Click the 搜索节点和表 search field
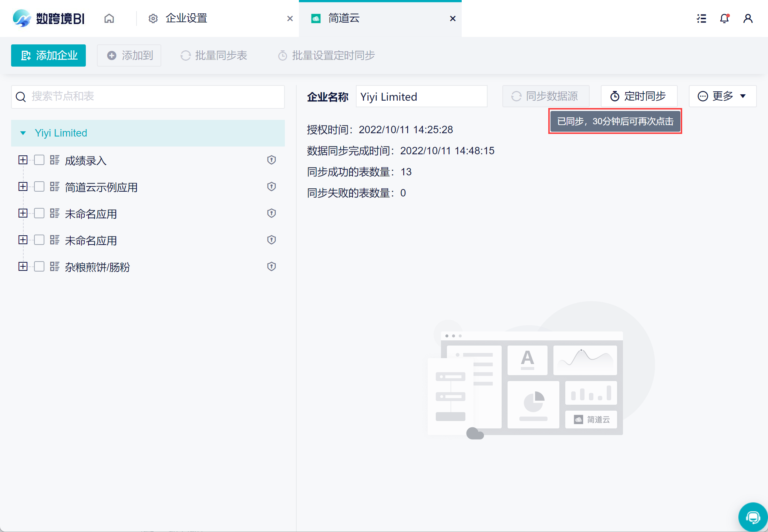 tap(148, 97)
